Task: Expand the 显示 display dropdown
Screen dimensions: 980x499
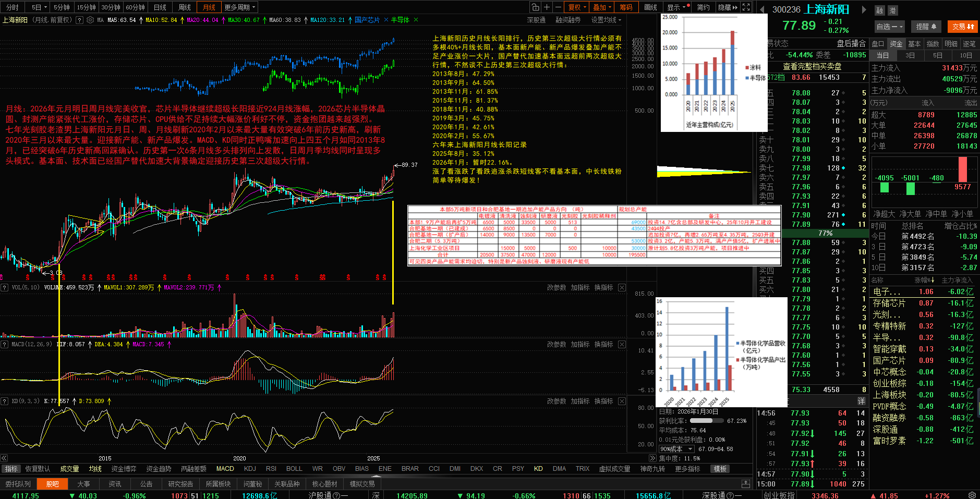Action: tap(677, 7)
